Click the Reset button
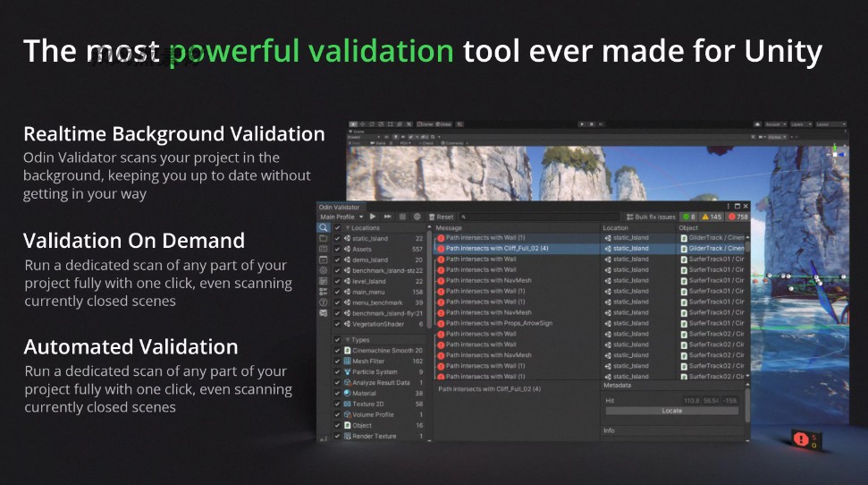Image resolution: width=868 pixels, height=485 pixels. pos(442,217)
